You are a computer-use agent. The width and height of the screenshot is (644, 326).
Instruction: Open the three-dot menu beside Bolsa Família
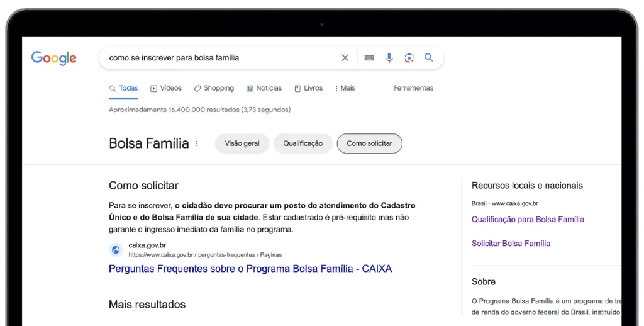tap(197, 143)
